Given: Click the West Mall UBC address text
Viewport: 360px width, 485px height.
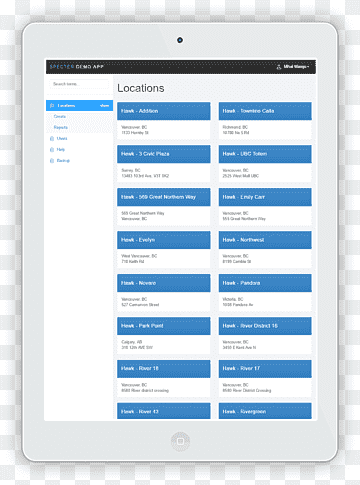Looking at the screenshot, I should tap(241, 176).
